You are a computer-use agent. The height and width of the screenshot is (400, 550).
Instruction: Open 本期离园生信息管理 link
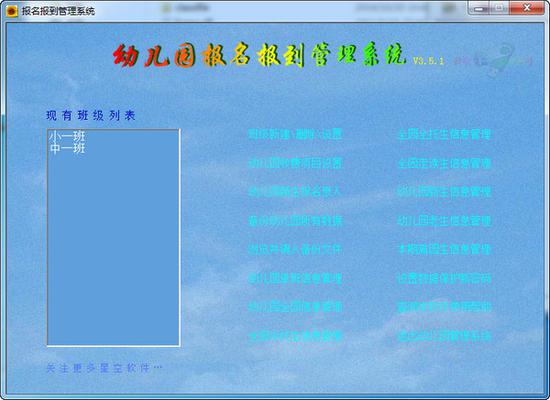click(444, 249)
